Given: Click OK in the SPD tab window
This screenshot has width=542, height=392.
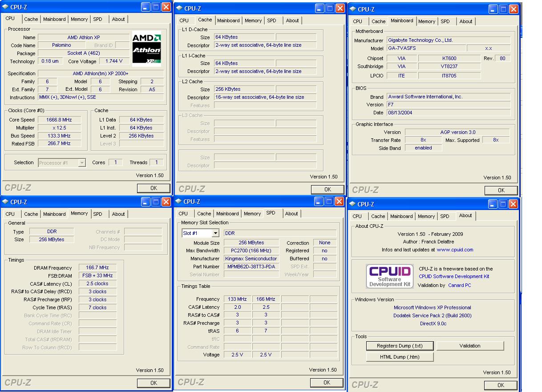Looking at the screenshot, I should point(327,383).
